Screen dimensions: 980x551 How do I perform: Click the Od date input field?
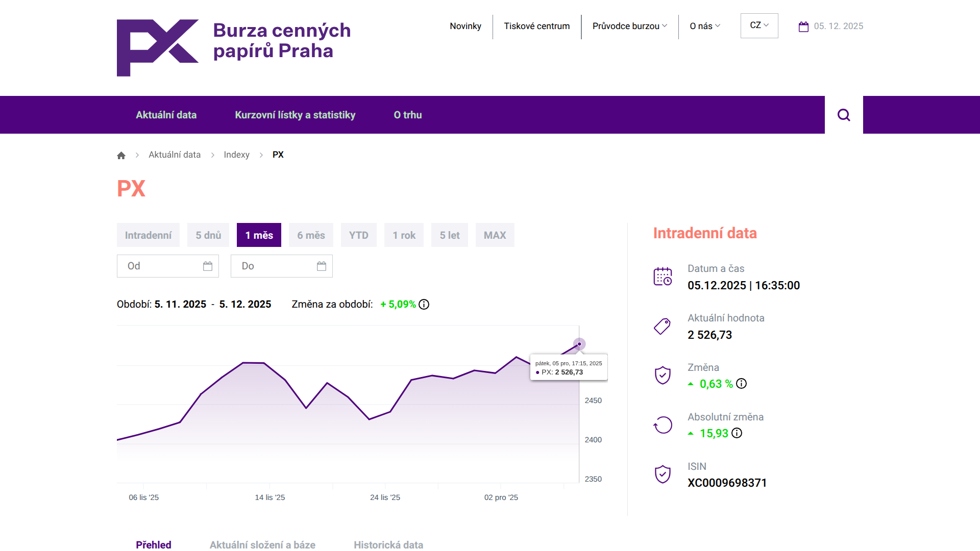tap(168, 266)
